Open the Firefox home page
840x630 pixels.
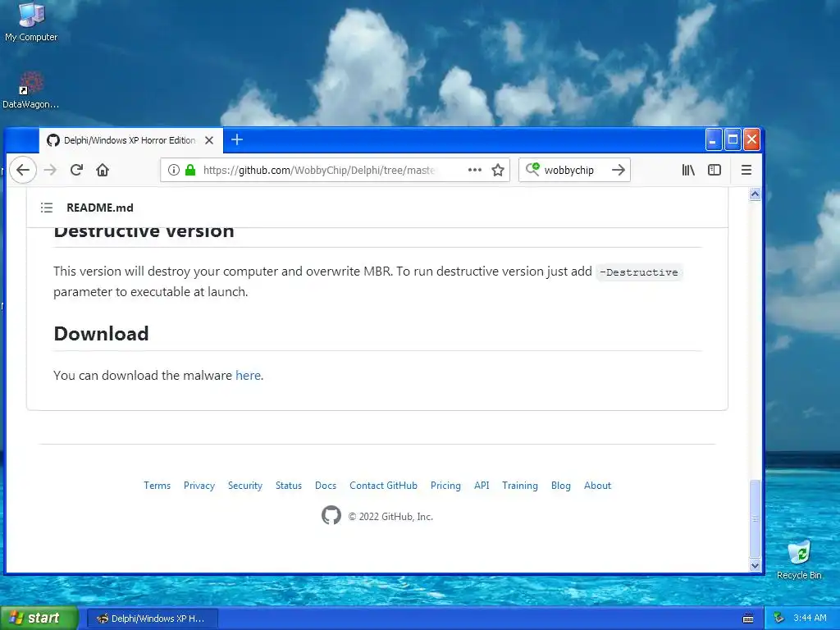[103, 170]
